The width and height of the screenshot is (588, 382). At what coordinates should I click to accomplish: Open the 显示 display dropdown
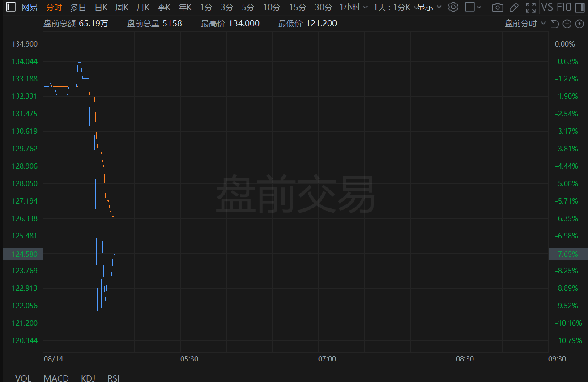(x=429, y=7)
